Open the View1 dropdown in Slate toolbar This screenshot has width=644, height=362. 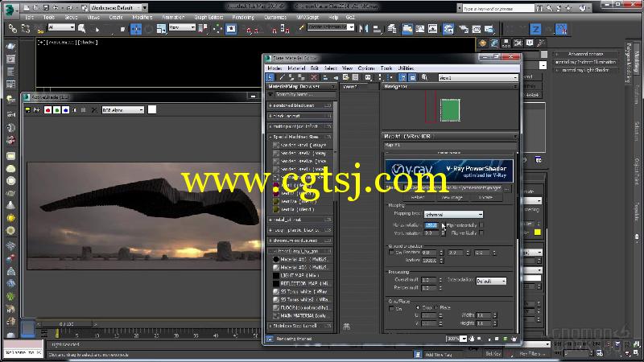tap(477, 77)
